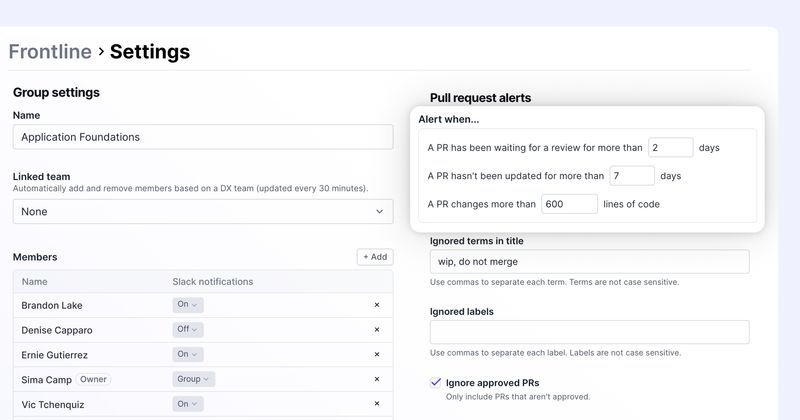
Task: Click the Ignored labels input field
Action: tap(589, 332)
